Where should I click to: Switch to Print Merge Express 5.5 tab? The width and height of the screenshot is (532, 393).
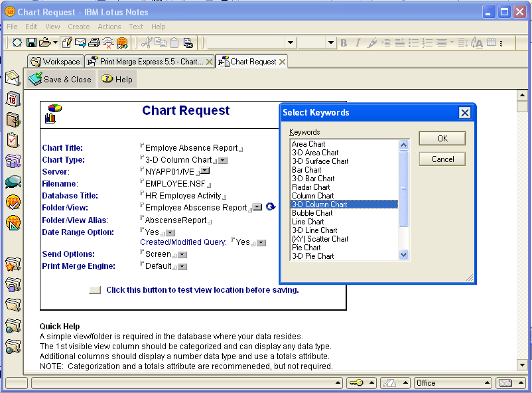(x=150, y=62)
